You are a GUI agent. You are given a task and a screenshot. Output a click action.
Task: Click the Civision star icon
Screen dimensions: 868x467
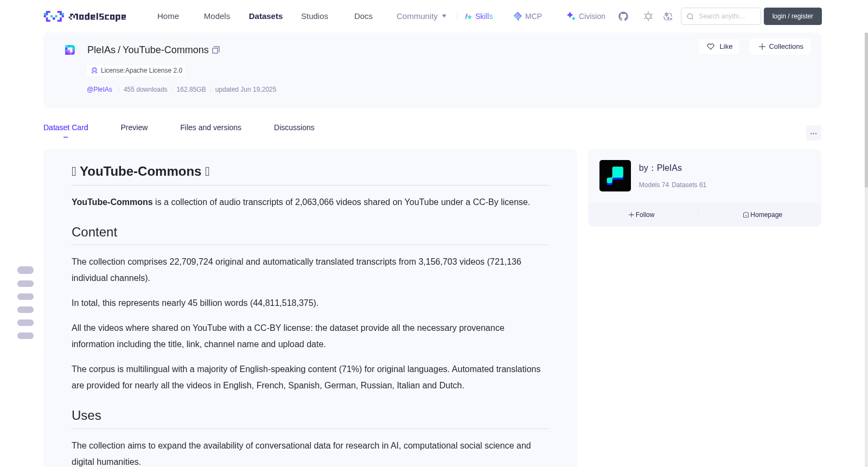[x=571, y=16]
